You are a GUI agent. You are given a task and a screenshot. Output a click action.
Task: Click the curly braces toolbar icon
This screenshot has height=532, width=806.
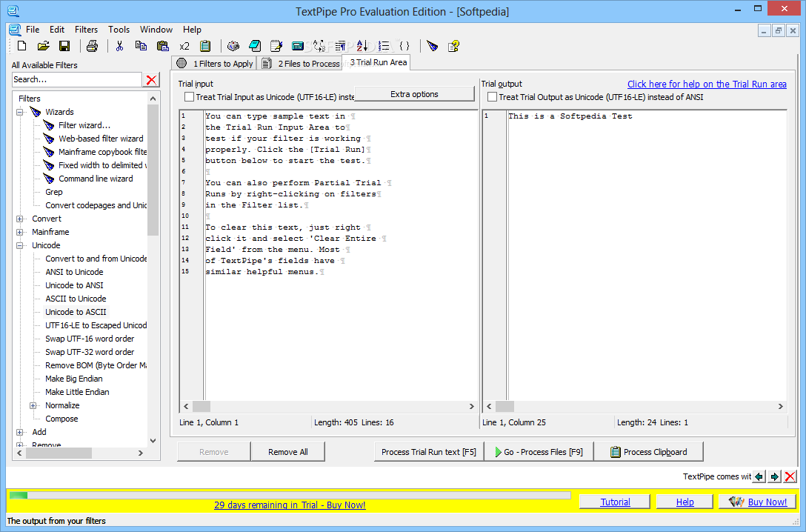point(404,46)
